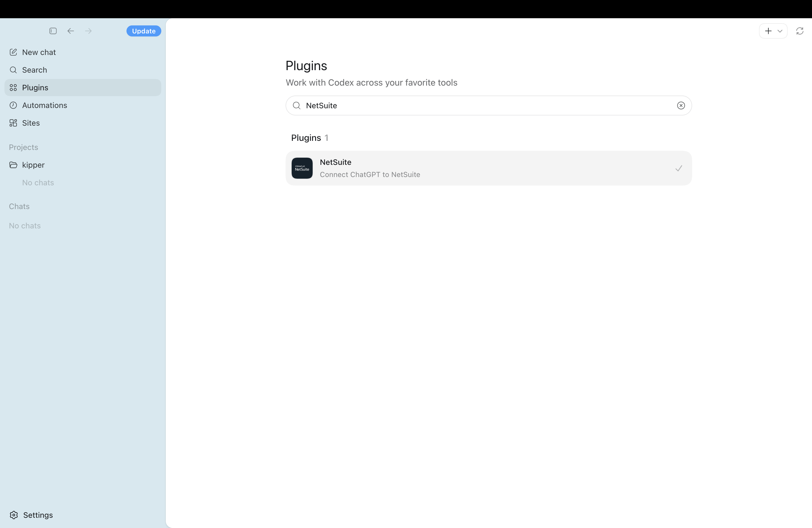
Task: Click the kipper folder icon
Action: click(x=13, y=165)
